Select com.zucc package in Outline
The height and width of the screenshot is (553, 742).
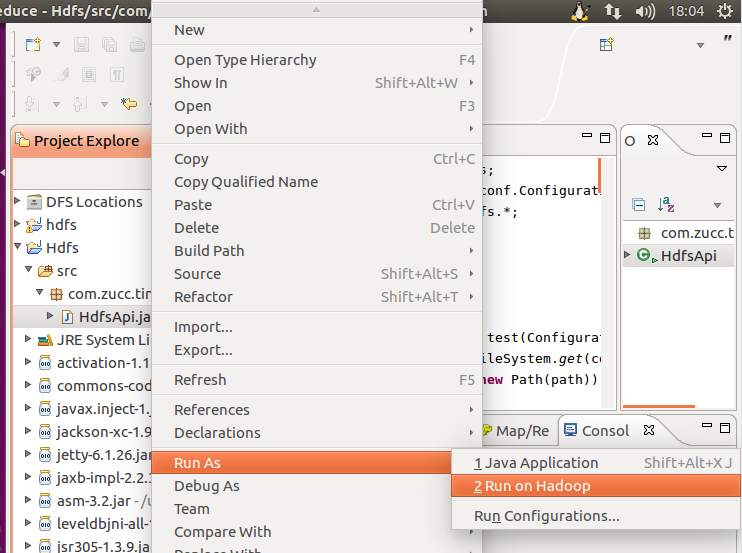(697, 233)
